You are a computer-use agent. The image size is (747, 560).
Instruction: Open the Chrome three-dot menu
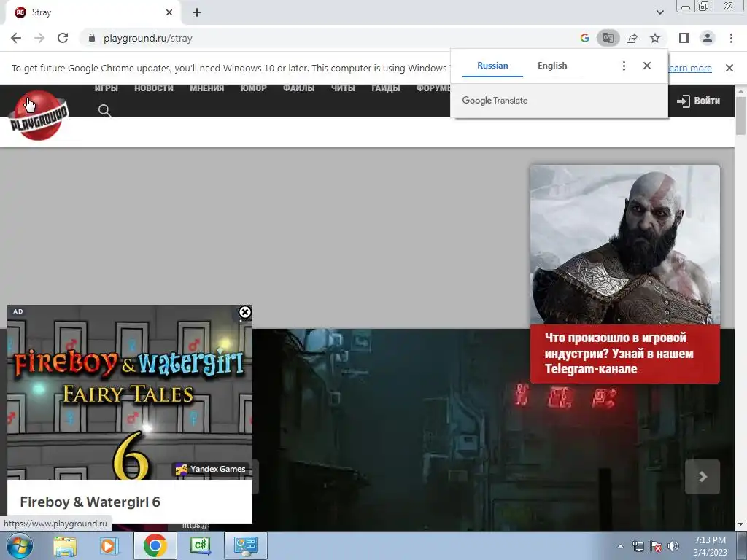click(731, 38)
